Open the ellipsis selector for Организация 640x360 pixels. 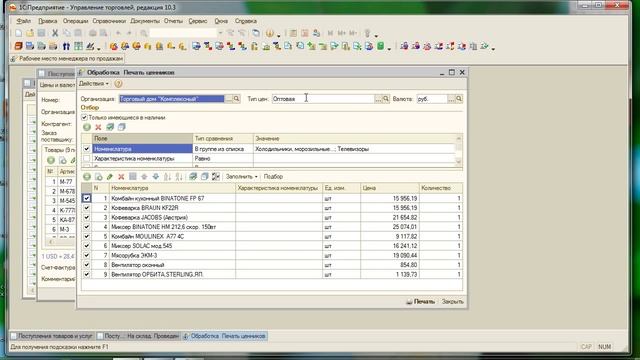pyautogui.click(x=229, y=99)
